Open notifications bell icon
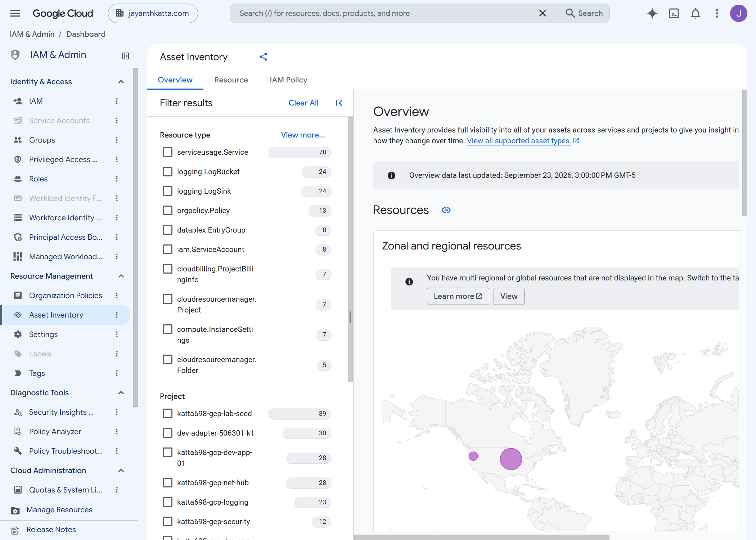 click(695, 13)
